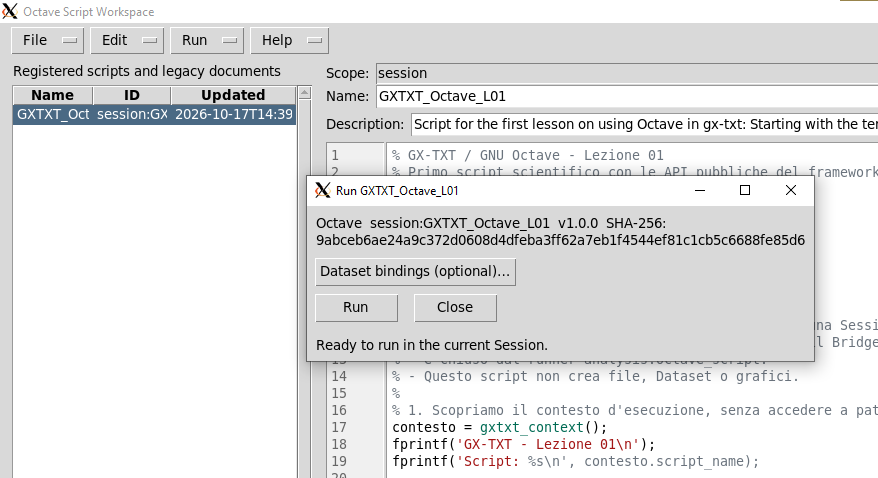Click the Help menu indicator bar
The height and width of the screenshot is (478, 878).
pyautogui.click(x=315, y=40)
